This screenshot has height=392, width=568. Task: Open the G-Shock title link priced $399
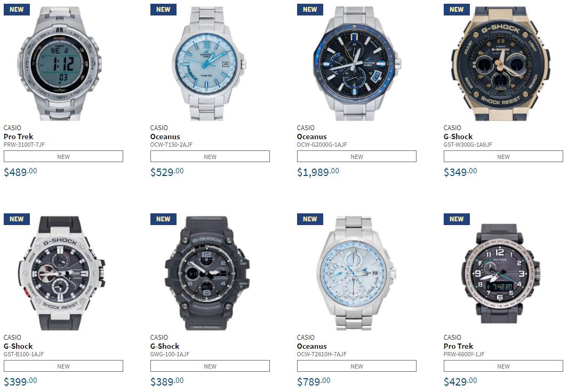pyautogui.click(x=18, y=346)
